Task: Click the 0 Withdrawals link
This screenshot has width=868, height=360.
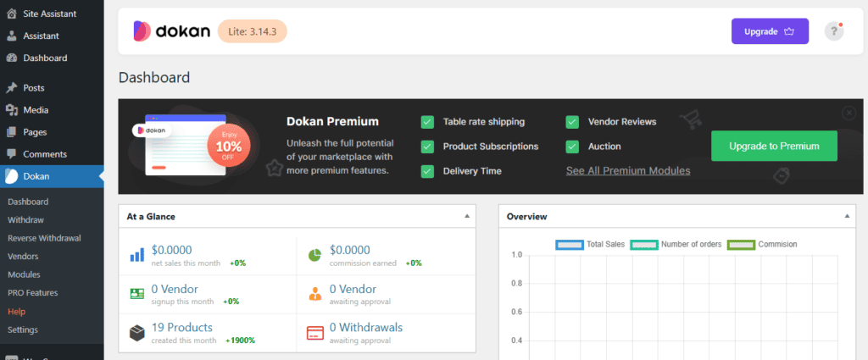Action: [366, 328]
